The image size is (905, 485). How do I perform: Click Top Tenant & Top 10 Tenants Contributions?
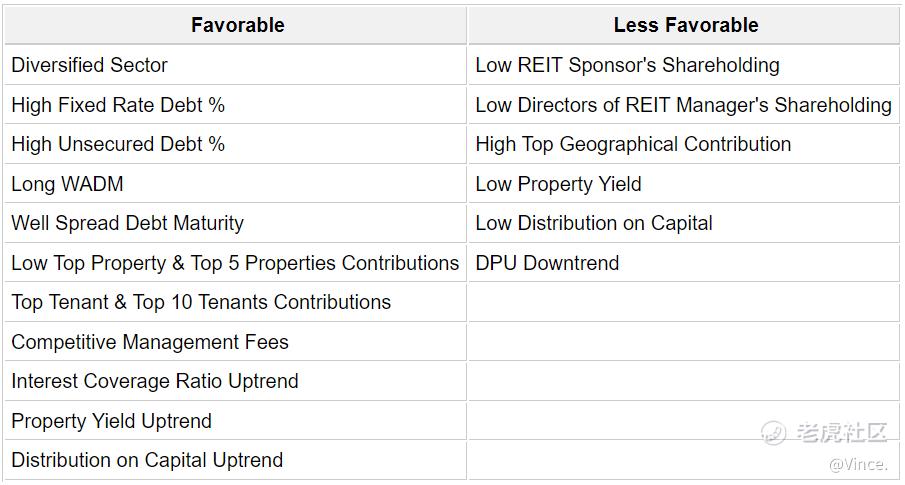point(201,302)
